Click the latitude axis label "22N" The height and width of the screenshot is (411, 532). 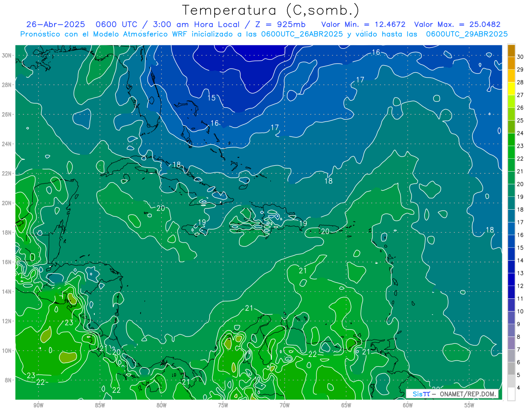click(7, 173)
